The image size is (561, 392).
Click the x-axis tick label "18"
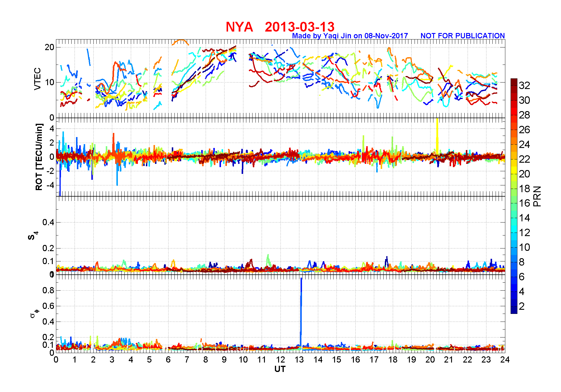pos(393,360)
